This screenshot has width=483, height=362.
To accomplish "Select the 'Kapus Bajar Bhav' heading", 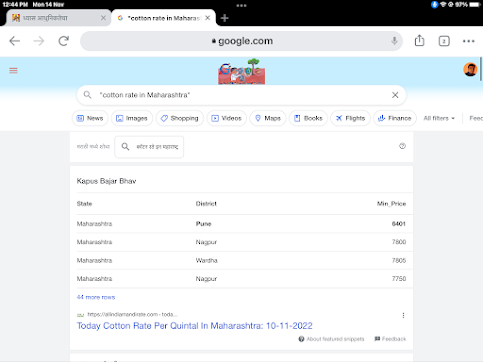I will pyautogui.click(x=106, y=181).
